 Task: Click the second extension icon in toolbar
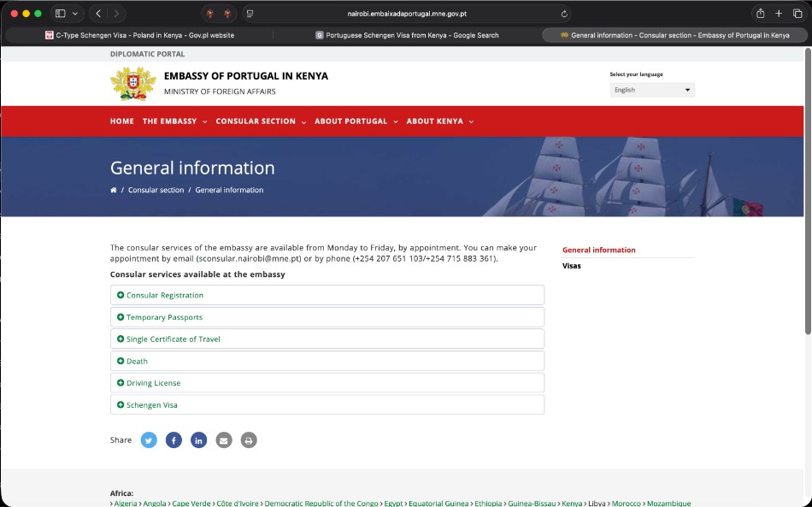tap(227, 14)
